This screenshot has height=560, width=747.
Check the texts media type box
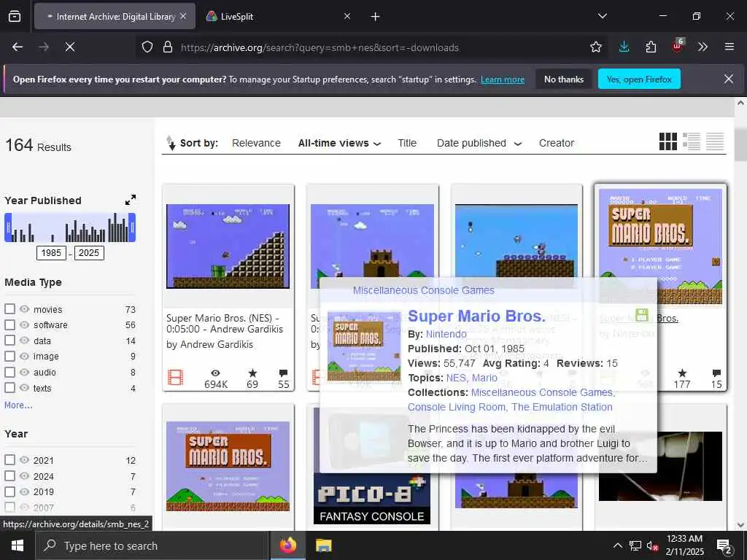(9, 388)
